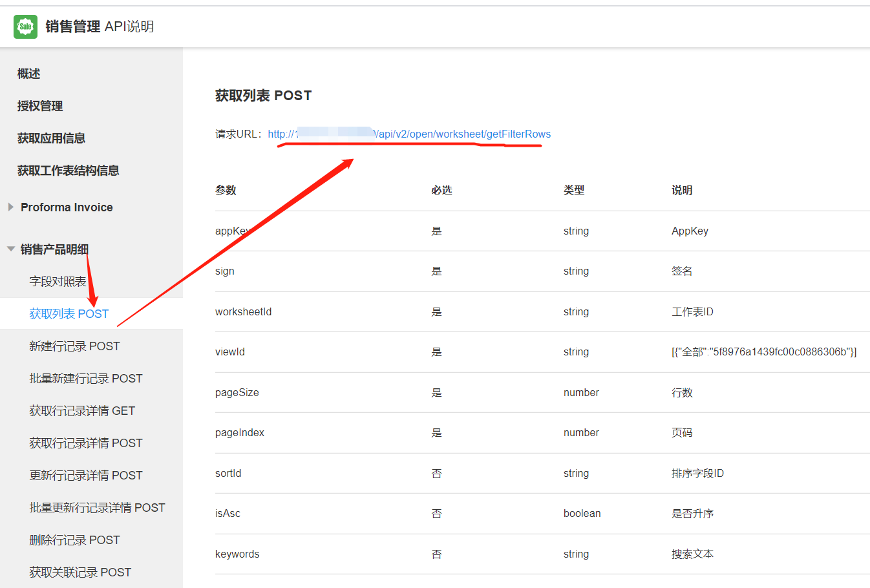Select 删除行记录 POST entry
The image size is (870, 588).
[x=74, y=540]
